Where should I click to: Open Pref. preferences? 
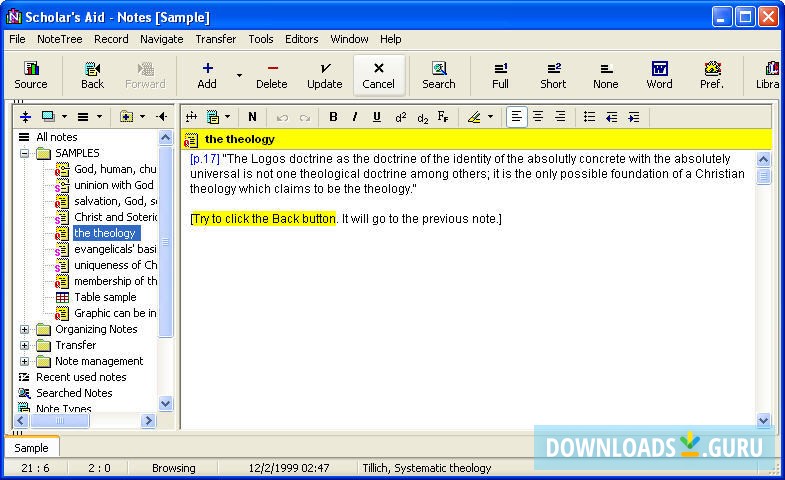[x=712, y=75]
